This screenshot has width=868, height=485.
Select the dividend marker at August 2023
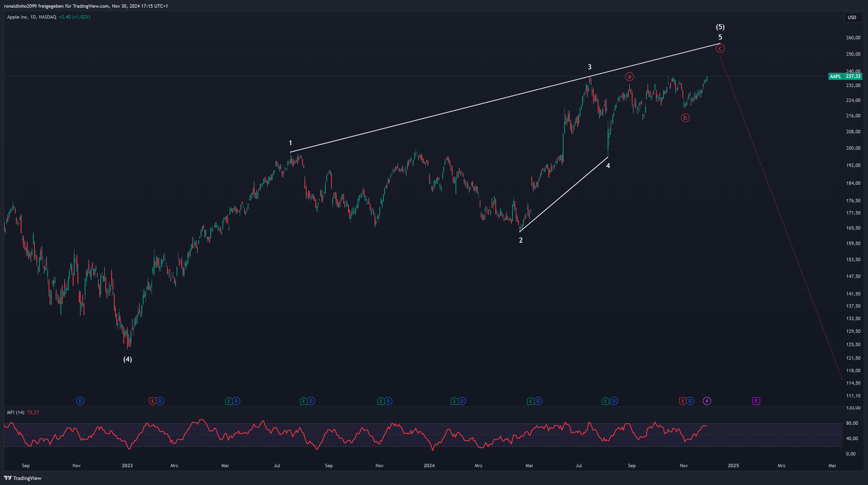click(x=311, y=401)
